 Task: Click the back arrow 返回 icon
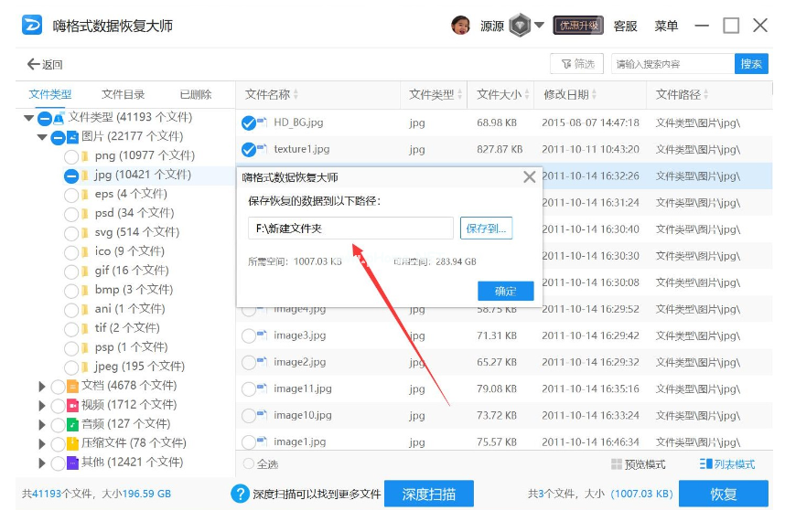(x=34, y=64)
